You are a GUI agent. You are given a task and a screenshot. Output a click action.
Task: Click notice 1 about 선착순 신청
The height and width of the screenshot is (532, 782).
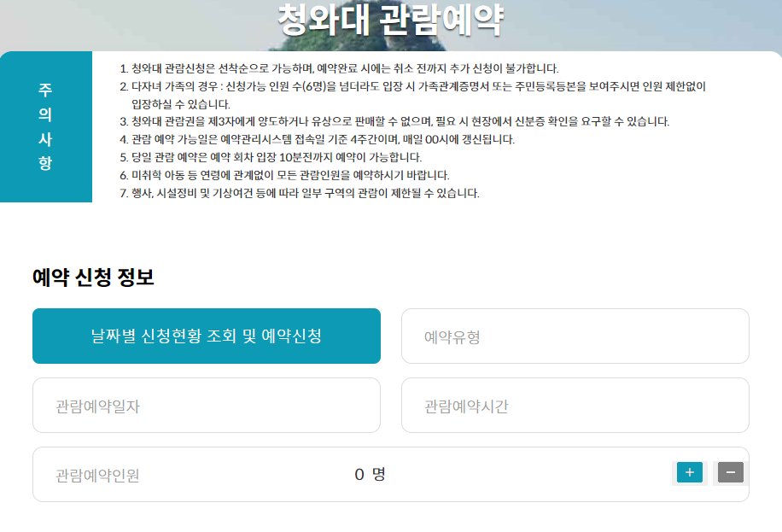(x=339, y=68)
